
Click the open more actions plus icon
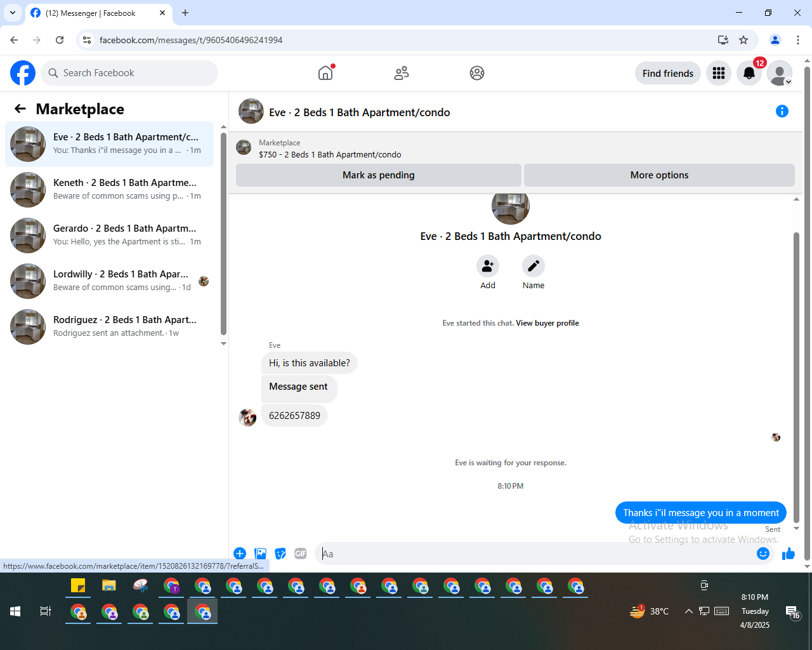[240, 554]
